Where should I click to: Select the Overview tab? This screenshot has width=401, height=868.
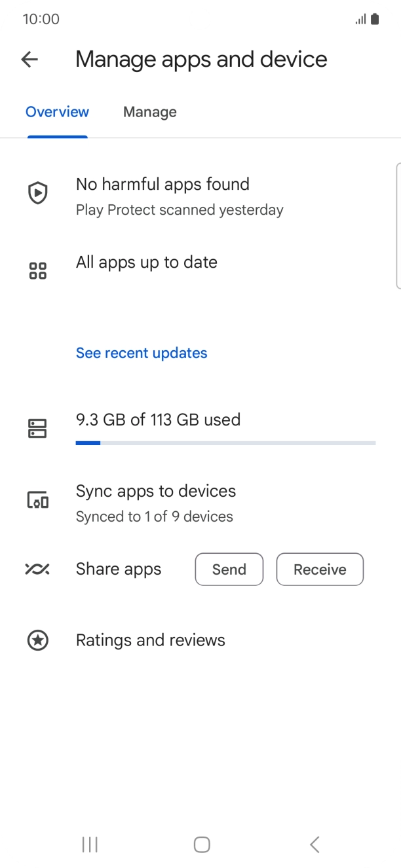tap(57, 112)
